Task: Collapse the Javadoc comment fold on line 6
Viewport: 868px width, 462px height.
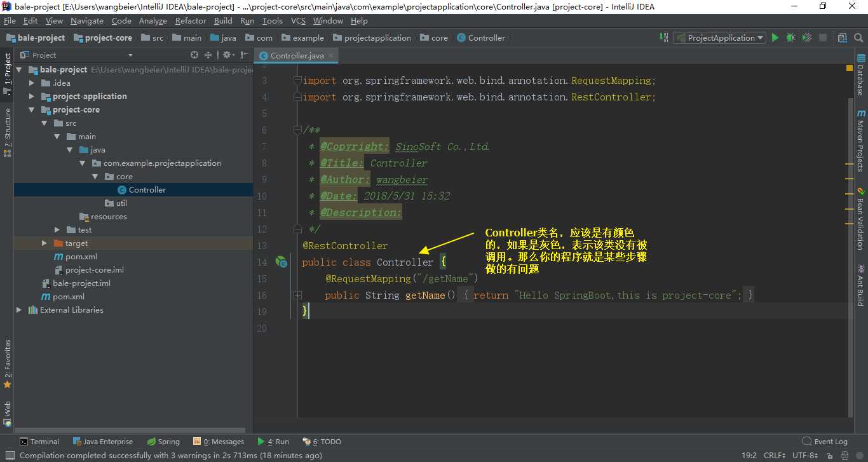Action: (297, 130)
